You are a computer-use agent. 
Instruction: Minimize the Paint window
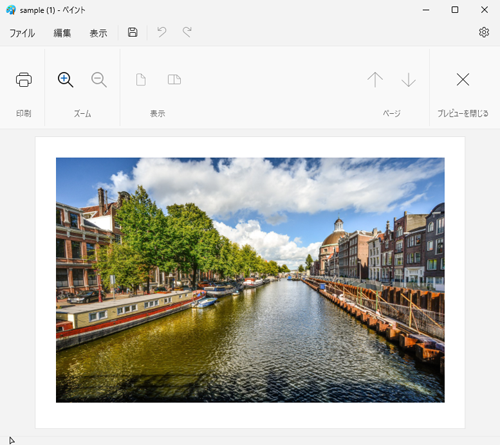[426, 10]
